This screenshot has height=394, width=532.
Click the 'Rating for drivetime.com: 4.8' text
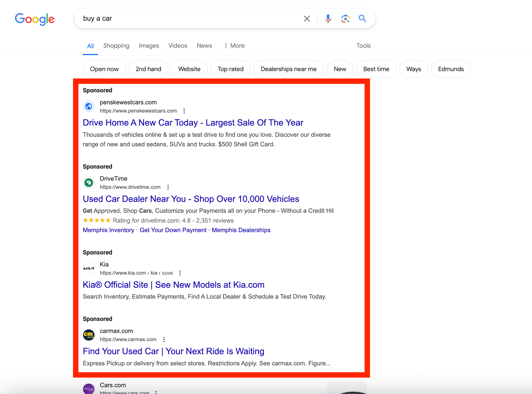[x=152, y=220]
